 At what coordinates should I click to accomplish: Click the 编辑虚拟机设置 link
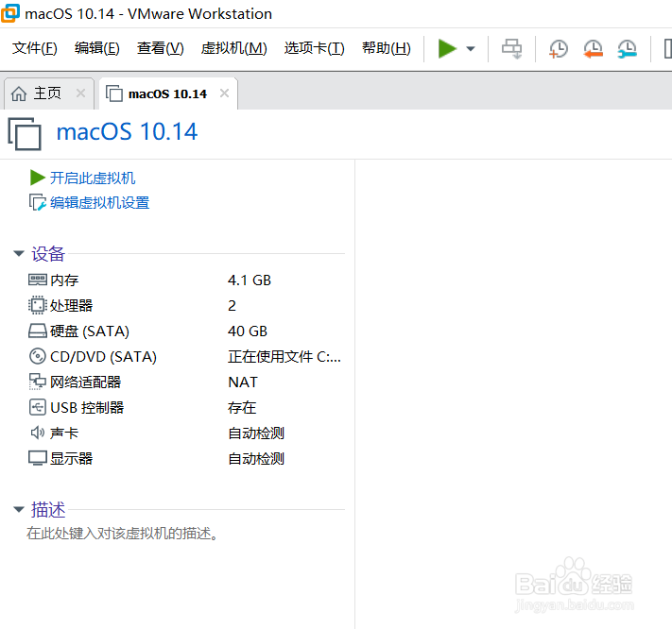(100, 202)
